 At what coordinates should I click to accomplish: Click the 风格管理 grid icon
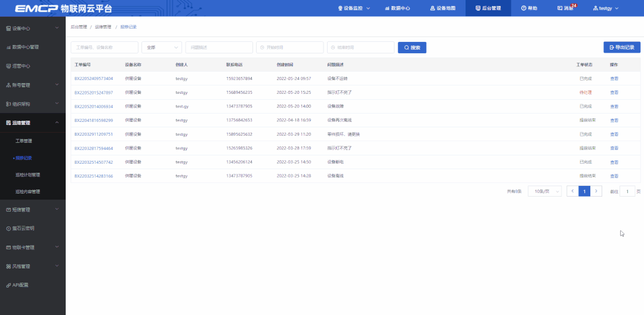pos(8,267)
